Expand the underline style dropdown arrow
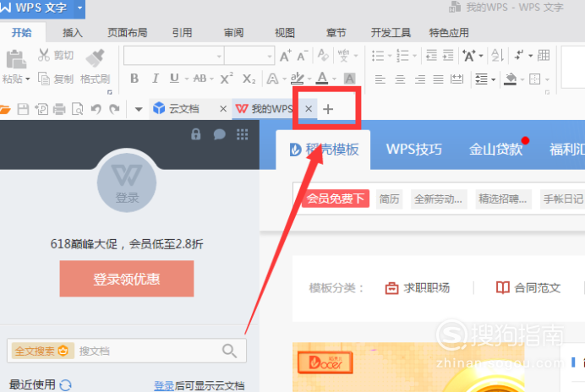This screenshot has height=392, width=585. pos(187,79)
